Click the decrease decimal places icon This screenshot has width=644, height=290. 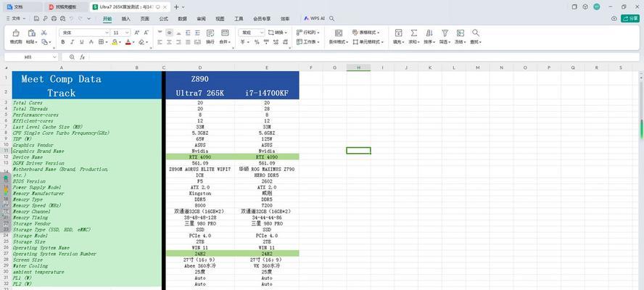tap(286, 42)
